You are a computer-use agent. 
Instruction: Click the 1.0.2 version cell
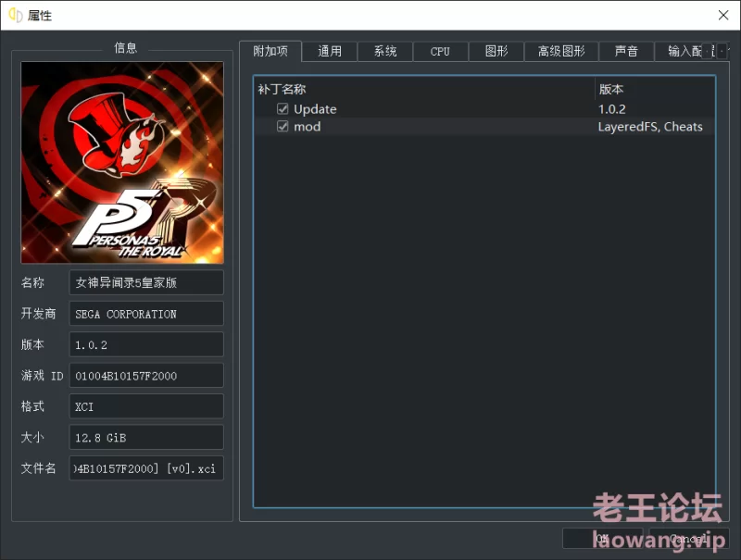(612, 109)
